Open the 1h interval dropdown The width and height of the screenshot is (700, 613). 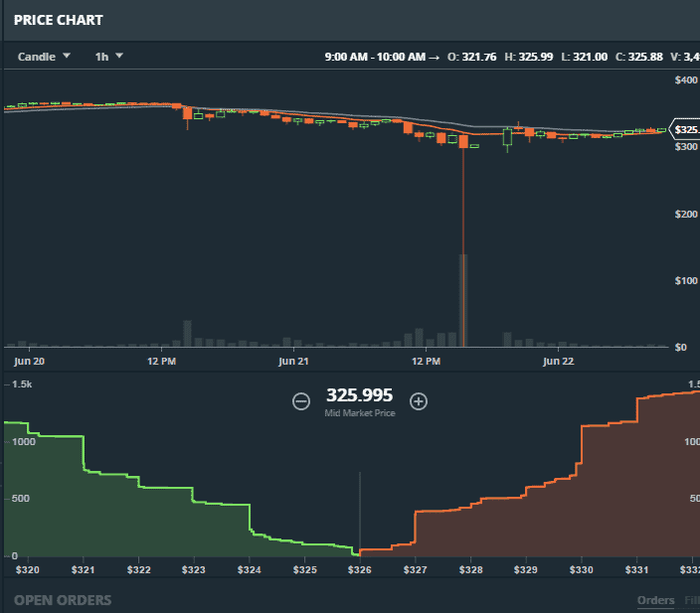pos(108,57)
